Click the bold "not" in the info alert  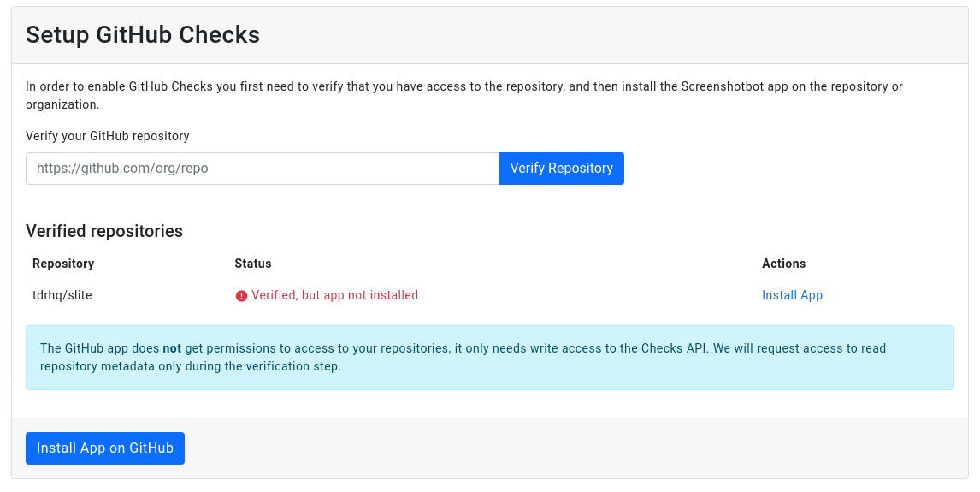[172, 348]
